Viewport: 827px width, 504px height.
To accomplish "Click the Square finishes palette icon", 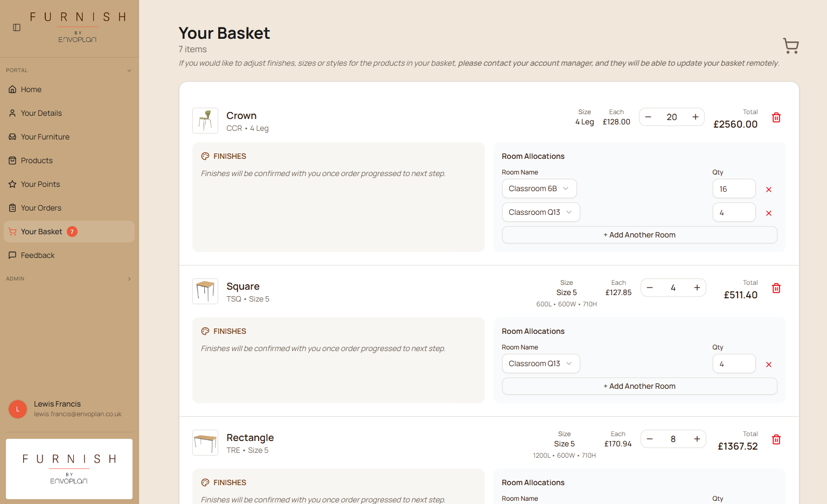I will [x=205, y=331].
